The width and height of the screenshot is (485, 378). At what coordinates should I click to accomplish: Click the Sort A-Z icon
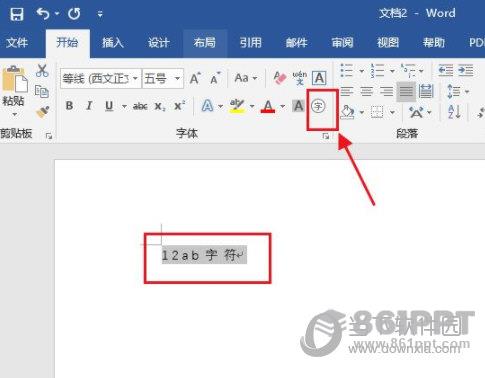tap(454, 112)
